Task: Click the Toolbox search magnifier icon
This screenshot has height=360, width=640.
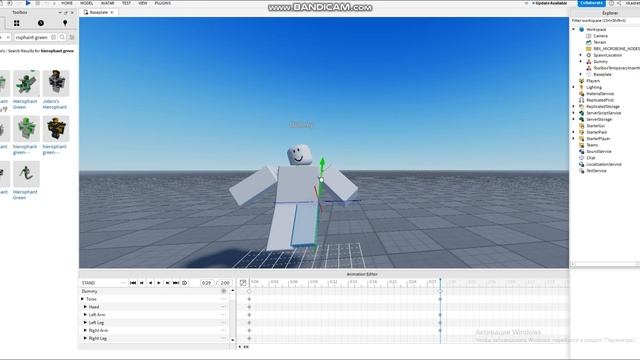Action: [62, 37]
